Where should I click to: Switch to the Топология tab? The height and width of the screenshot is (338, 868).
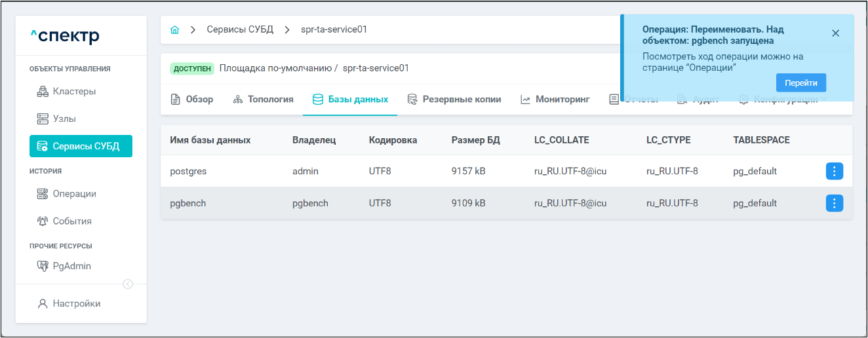[263, 100]
